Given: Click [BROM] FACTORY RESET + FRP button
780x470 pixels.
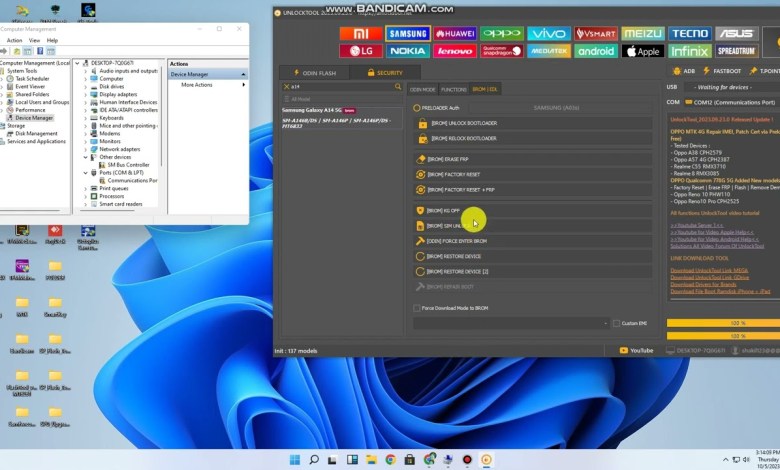Looking at the screenshot, I should [x=532, y=190].
